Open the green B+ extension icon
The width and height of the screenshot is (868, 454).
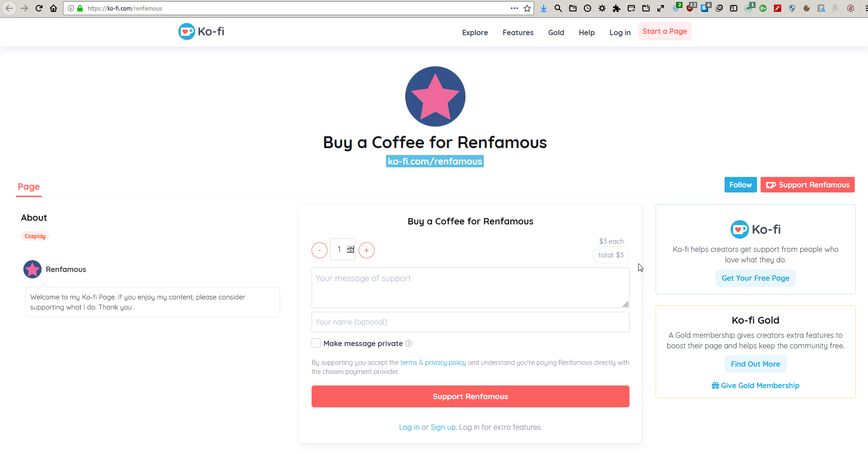click(x=763, y=8)
